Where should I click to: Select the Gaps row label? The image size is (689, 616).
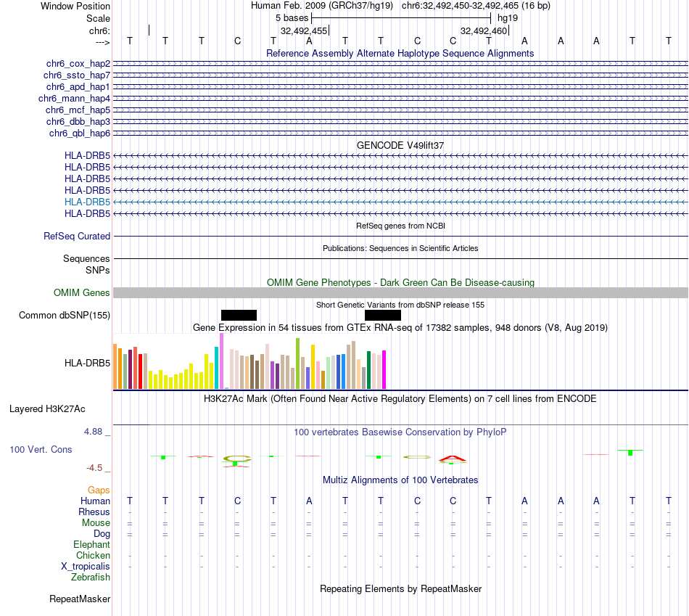point(99,490)
